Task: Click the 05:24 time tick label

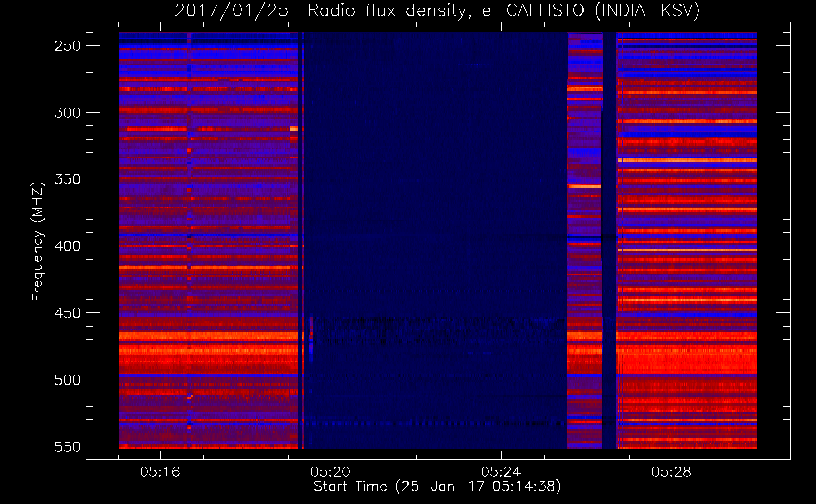Action: 501,472
